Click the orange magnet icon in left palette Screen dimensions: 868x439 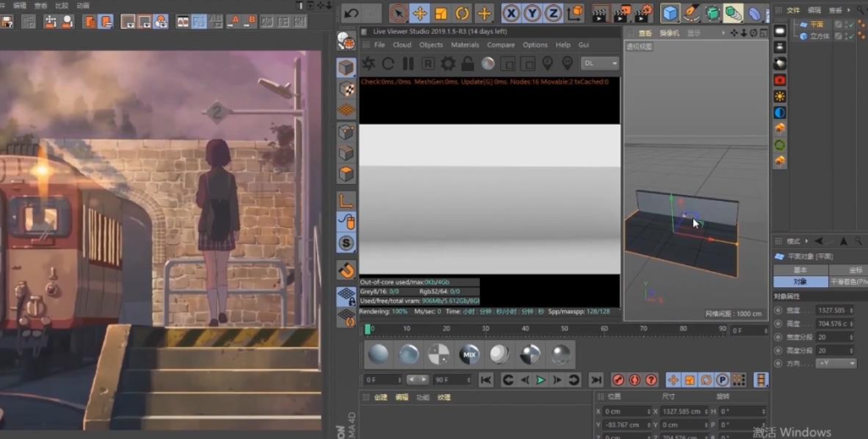[347, 270]
